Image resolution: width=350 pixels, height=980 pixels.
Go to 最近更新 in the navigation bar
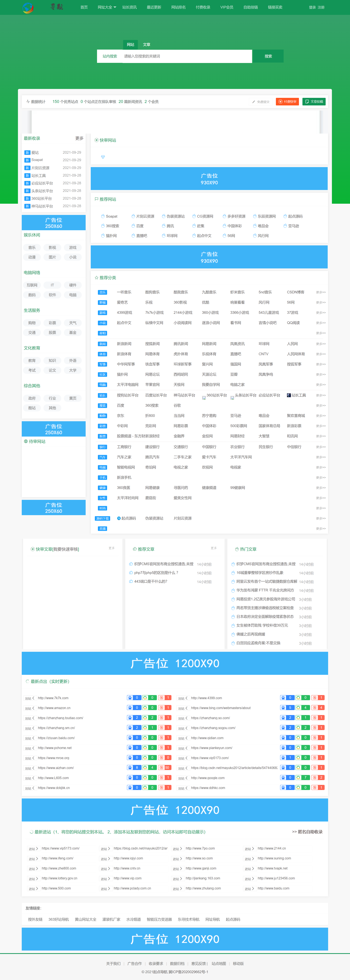[154, 7]
